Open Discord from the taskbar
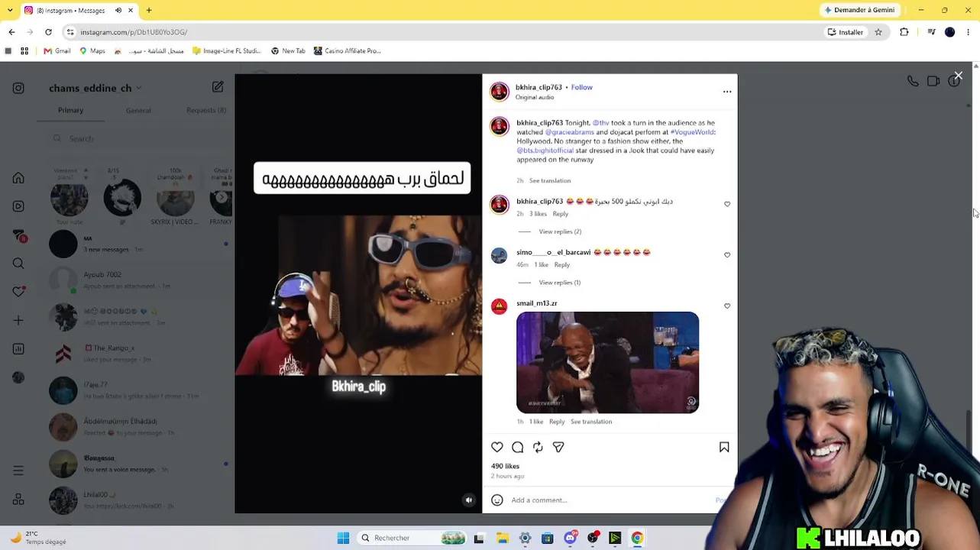The width and height of the screenshot is (980, 550). (x=570, y=539)
